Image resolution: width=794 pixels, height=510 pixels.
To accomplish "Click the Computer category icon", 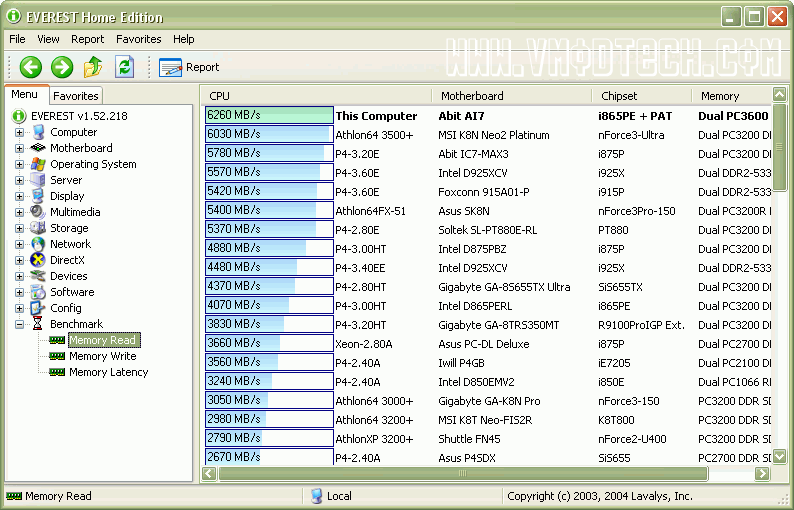I will tap(38, 132).
